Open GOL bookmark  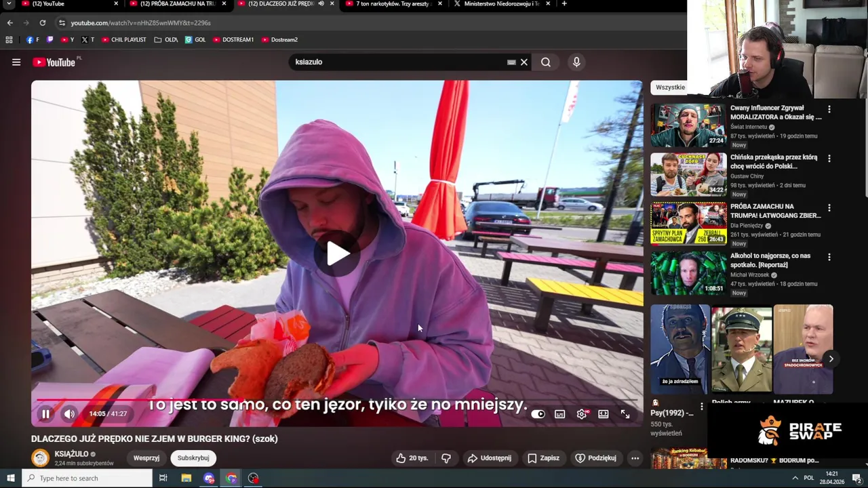[x=195, y=40]
